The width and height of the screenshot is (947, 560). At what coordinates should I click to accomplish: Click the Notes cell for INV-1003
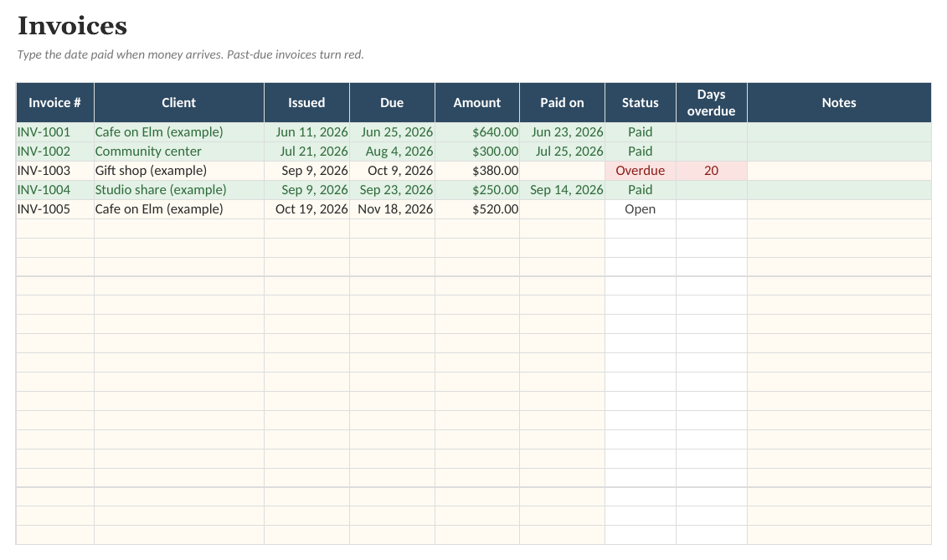click(x=839, y=171)
